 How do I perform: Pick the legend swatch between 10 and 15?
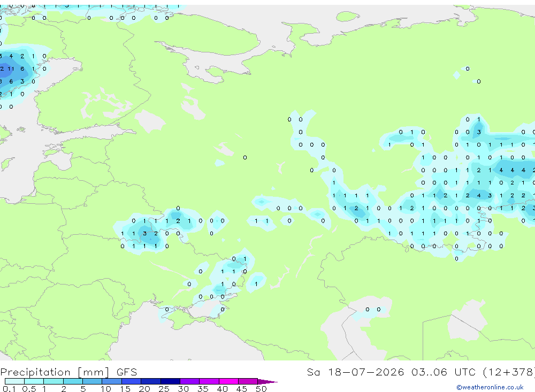pos(112,381)
